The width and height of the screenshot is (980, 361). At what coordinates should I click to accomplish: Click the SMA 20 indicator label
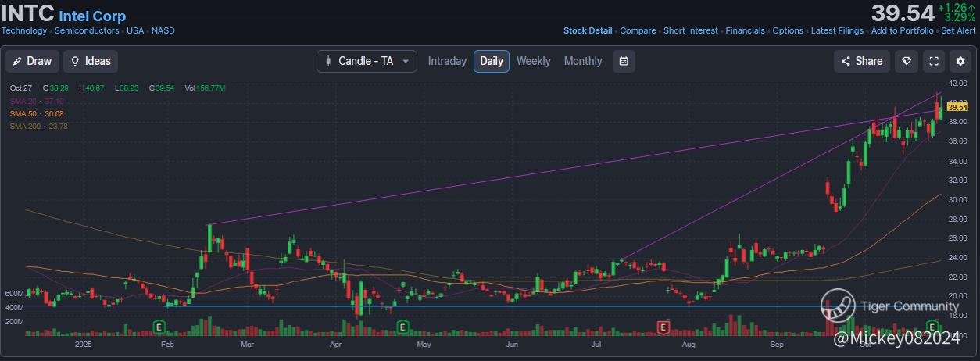[37, 102]
